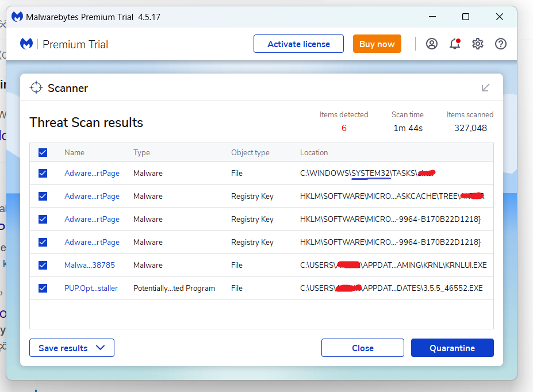
Task: Click the C:\WINDOWS\SYSTEM32\TASKS location cell
Action: click(368, 173)
